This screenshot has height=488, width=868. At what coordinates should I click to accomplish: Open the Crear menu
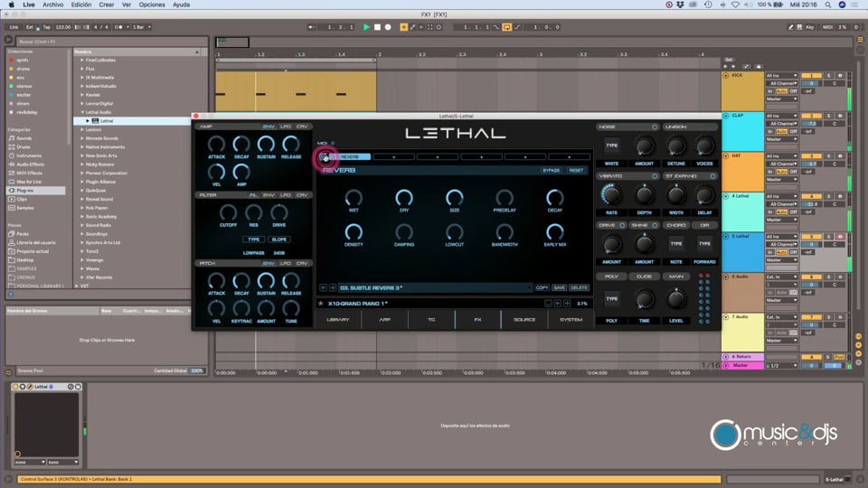coord(107,5)
